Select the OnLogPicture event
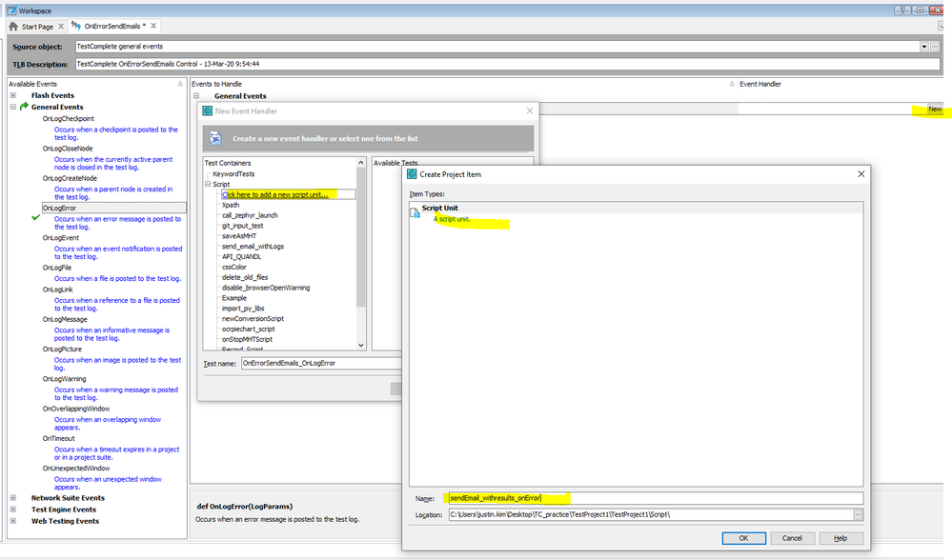 (x=61, y=349)
